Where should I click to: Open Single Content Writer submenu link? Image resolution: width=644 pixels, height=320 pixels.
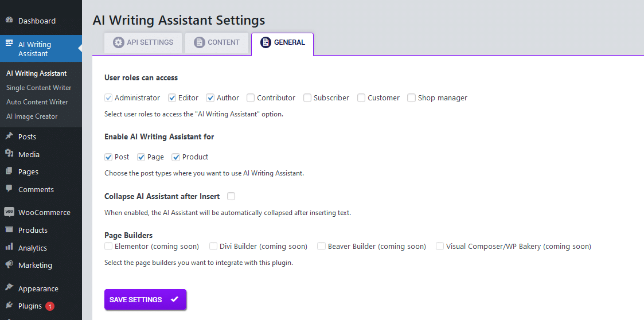(x=39, y=88)
